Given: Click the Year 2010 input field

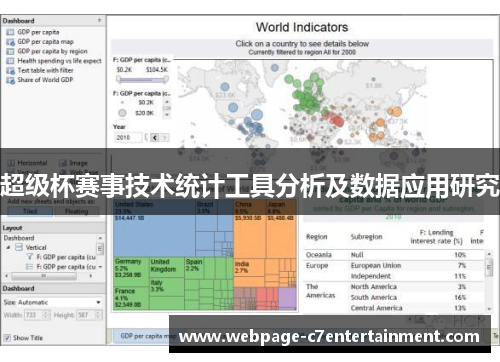Looking at the screenshot, I should click(x=128, y=137).
